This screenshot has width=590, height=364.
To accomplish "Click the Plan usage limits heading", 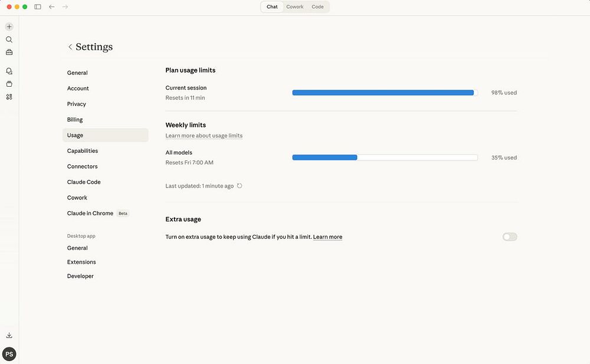I will click(191, 70).
